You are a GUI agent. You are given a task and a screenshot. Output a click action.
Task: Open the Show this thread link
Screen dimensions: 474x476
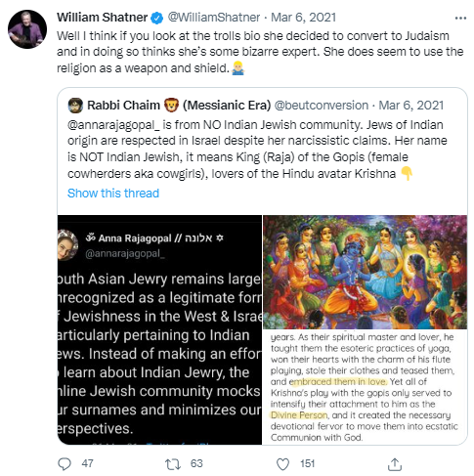(x=113, y=194)
